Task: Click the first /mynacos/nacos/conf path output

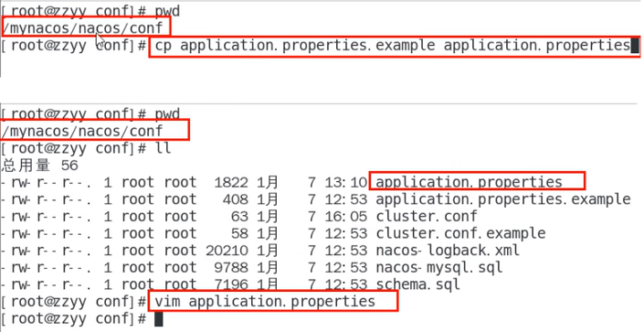Action: pos(82,28)
